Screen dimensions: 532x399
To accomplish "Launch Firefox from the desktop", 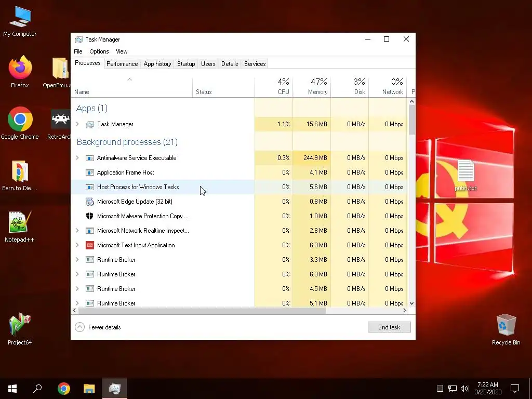I will 20,72.
